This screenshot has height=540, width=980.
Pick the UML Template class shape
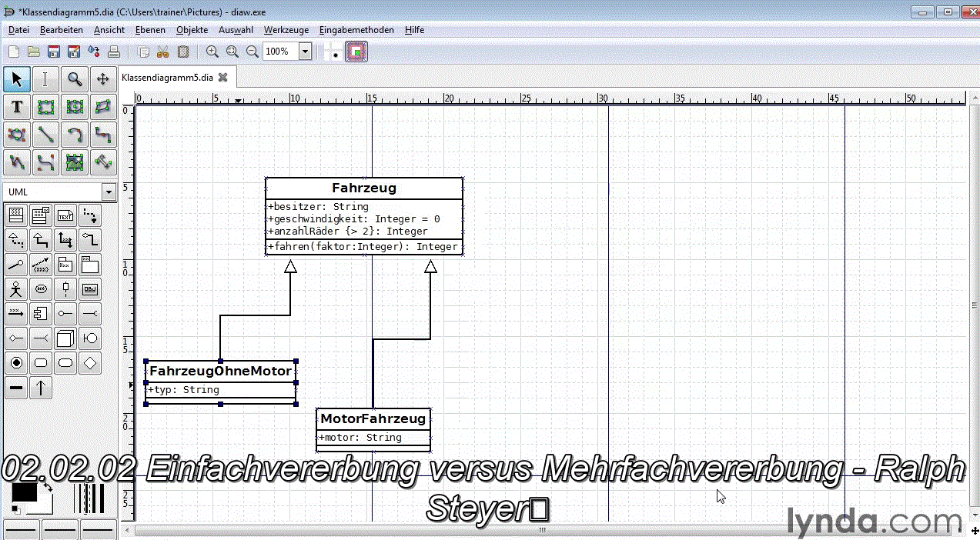tap(41, 215)
